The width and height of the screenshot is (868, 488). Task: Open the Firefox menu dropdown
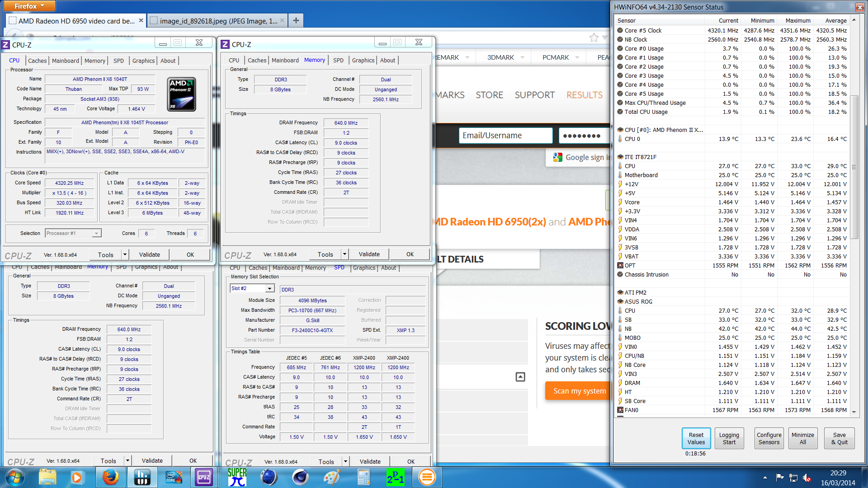click(x=29, y=6)
